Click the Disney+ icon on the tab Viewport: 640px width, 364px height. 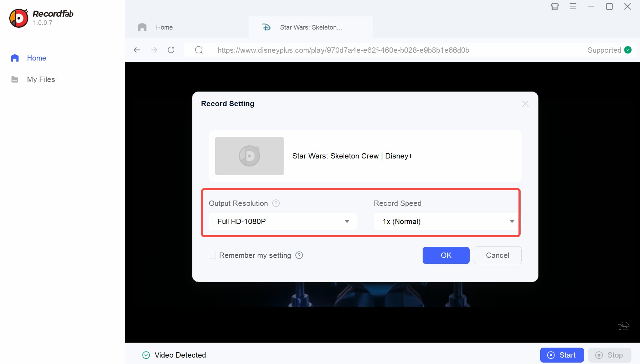266,27
